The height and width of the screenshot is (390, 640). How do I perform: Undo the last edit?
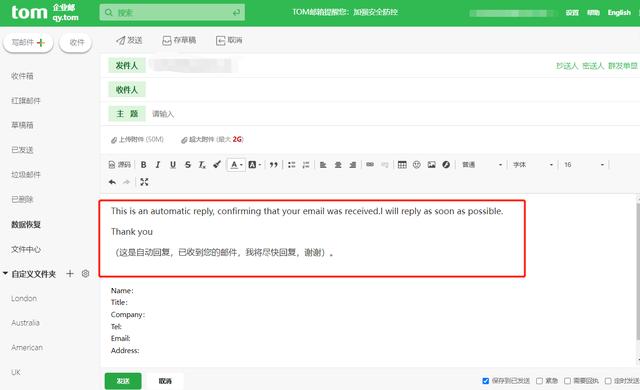(112, 182)
